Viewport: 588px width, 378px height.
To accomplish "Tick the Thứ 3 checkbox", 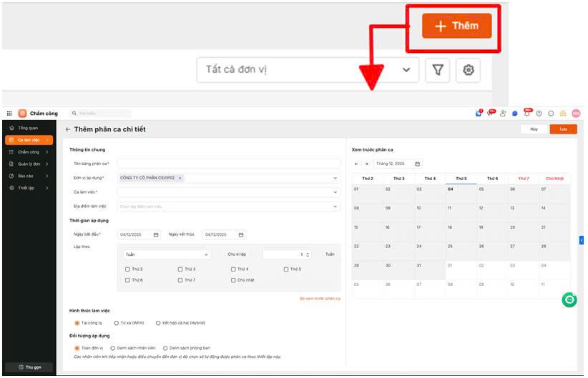I will (x=180, y=269).
